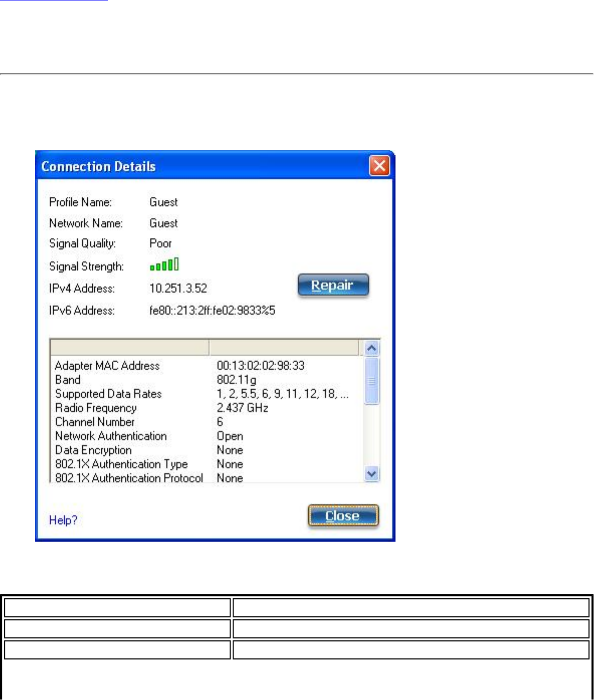Click the second column header of details list
The image size is (594, 700).
[x=284, y=347]
